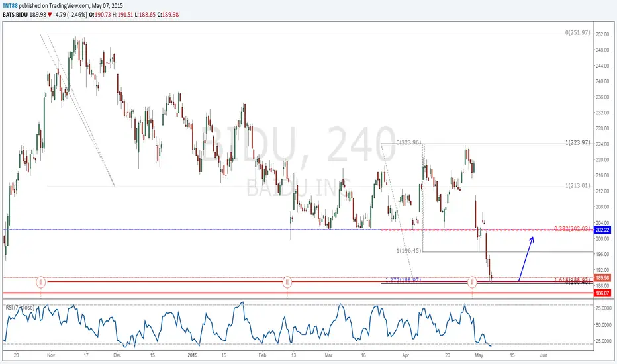
Task: Click the May date axis label
Action: pos(479,355)
